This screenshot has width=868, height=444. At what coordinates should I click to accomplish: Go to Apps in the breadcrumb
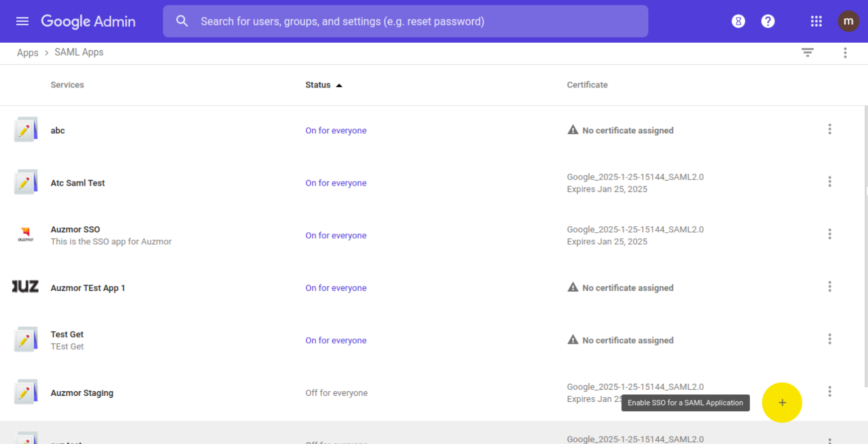tap(27, 53)
